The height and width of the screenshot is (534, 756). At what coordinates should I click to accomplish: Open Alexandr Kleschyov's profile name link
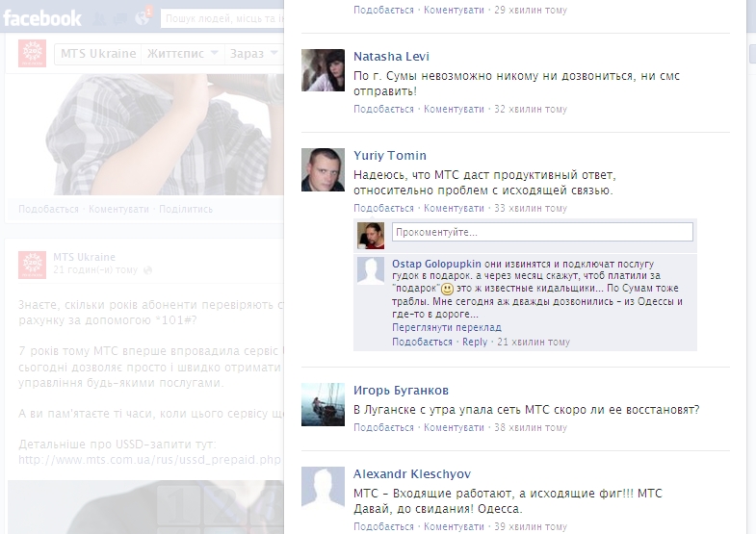(x=412, y=474)
